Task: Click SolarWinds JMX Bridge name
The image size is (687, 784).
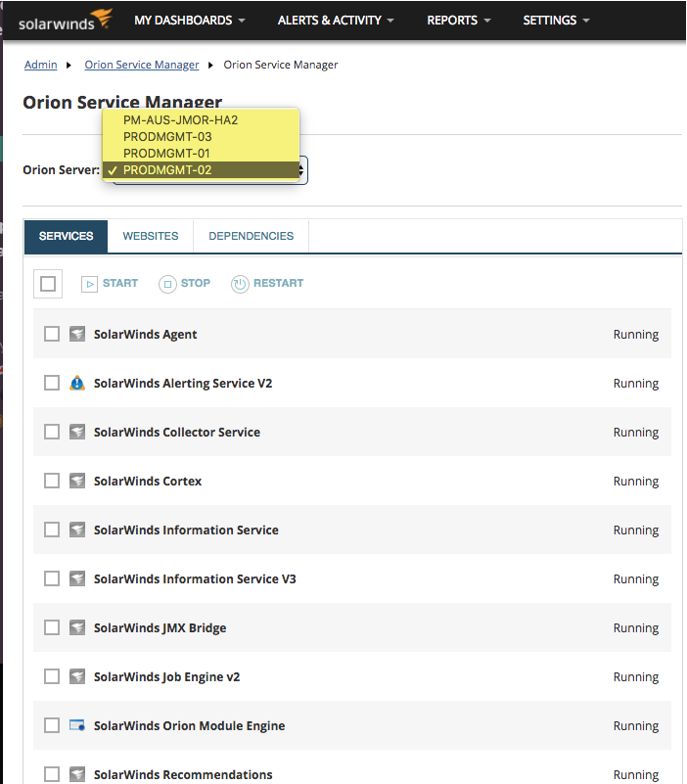Action: tap(160, 628)
